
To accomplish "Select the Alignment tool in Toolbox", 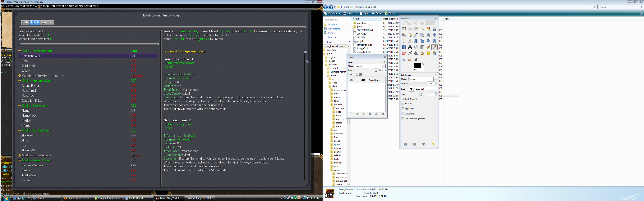I will [x=404, y=41].
